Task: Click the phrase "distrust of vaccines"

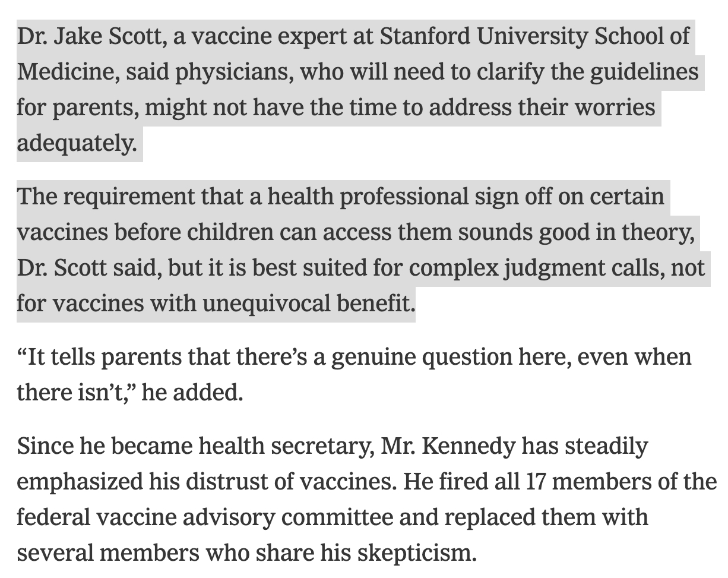Action: [289, 481]
